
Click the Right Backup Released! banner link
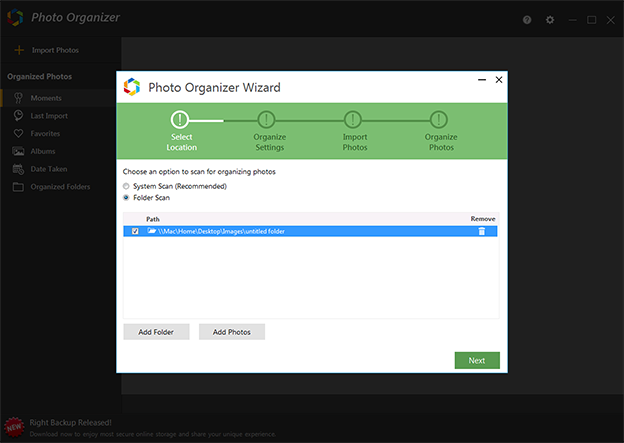(70, 423)
